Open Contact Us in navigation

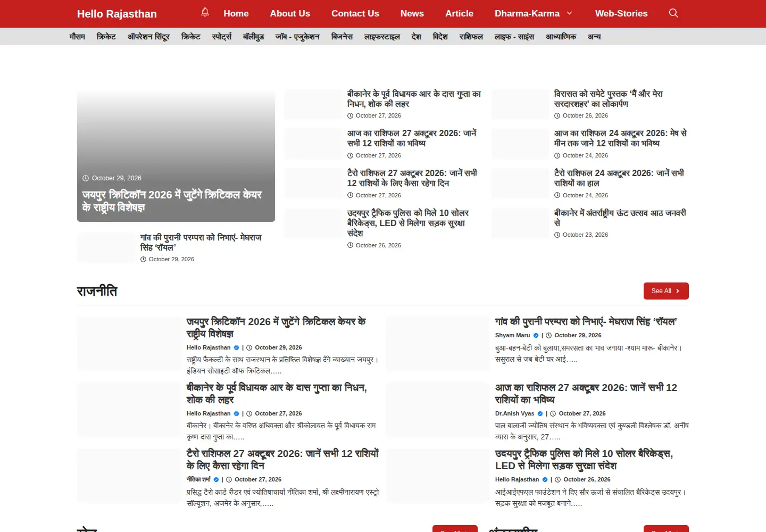pyautogui.click(x=355, y=13)
